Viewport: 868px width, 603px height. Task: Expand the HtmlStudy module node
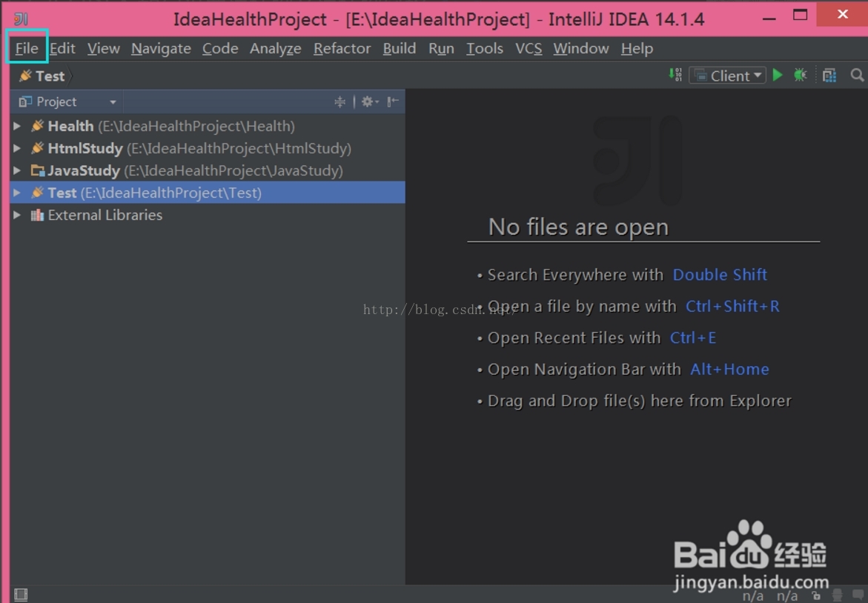point(17,148)
